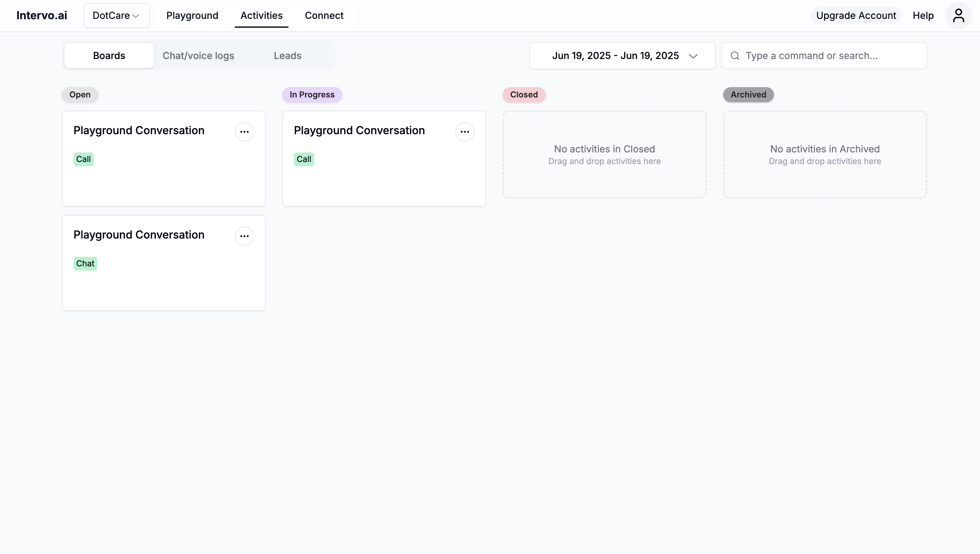Click the Call tag on In Progress card
Screen dimensions: 980x554
click(304, 159)
